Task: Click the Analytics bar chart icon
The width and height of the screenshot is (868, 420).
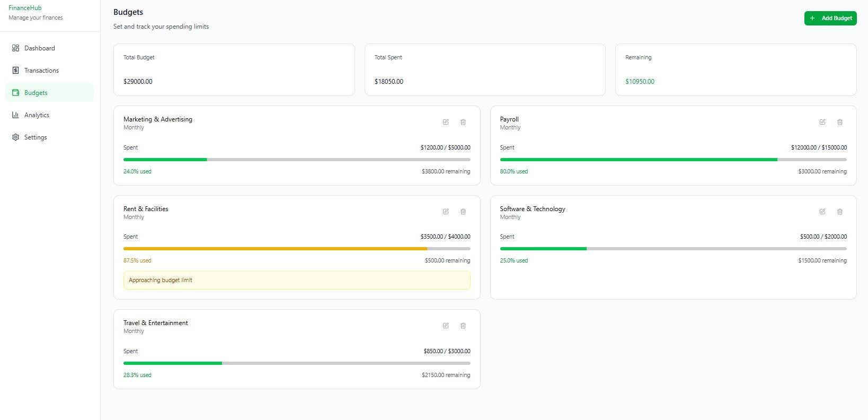Action: coord(15,115)
